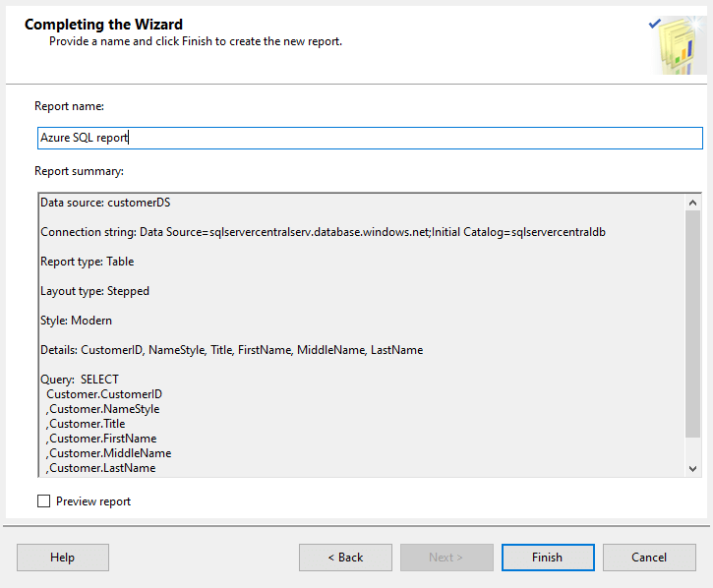Click the 'Data source: customerDS' summary line

tap(108, 203)
